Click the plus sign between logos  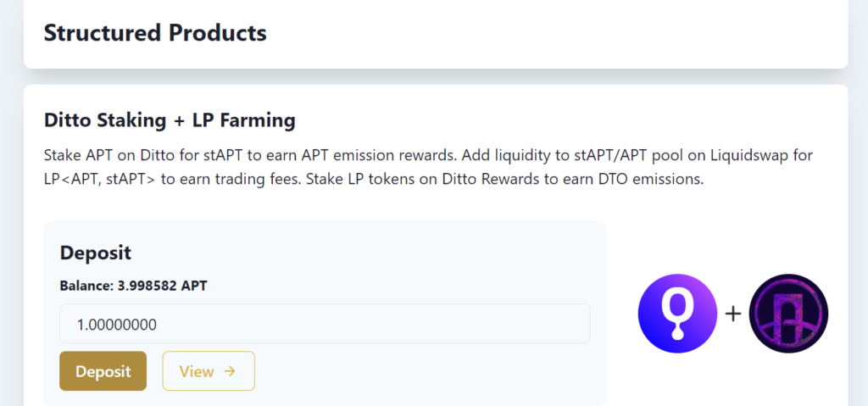(x=733, y=314)
